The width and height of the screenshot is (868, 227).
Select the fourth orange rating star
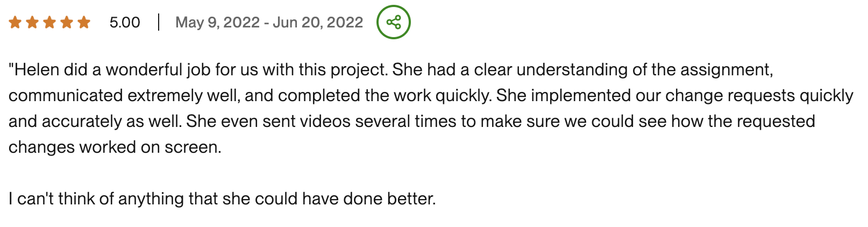pyautogui.click(x=67, y=22)
